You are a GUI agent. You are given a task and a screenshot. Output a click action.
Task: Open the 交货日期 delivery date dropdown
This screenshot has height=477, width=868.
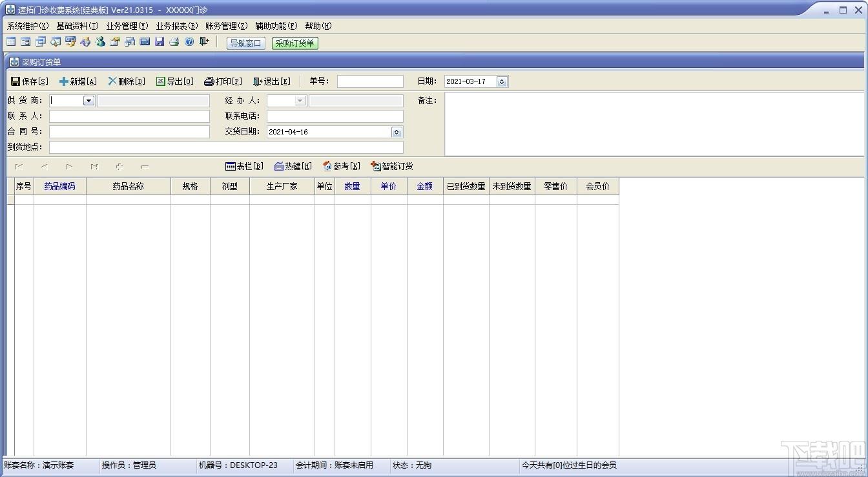click(397, 132)
